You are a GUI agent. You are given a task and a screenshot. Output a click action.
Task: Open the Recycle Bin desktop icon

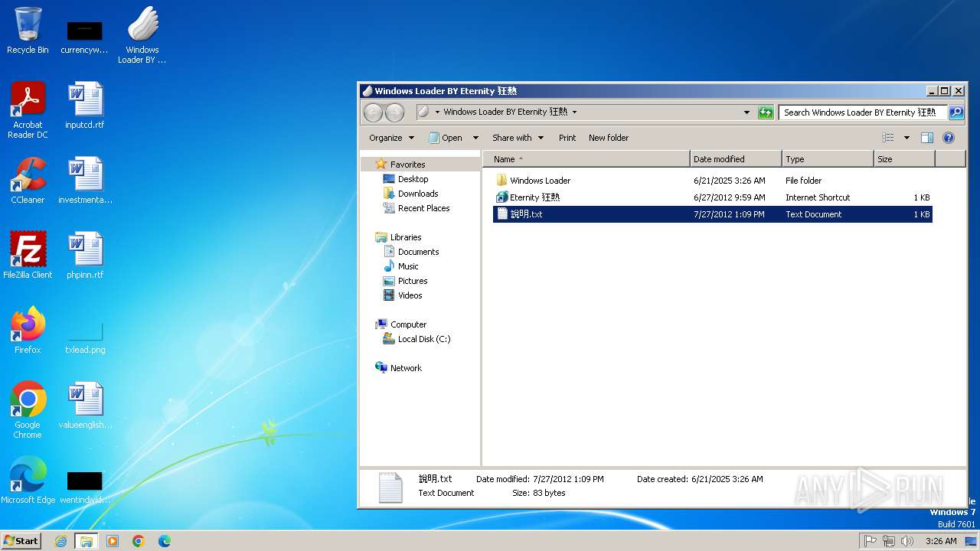point(28,31)
